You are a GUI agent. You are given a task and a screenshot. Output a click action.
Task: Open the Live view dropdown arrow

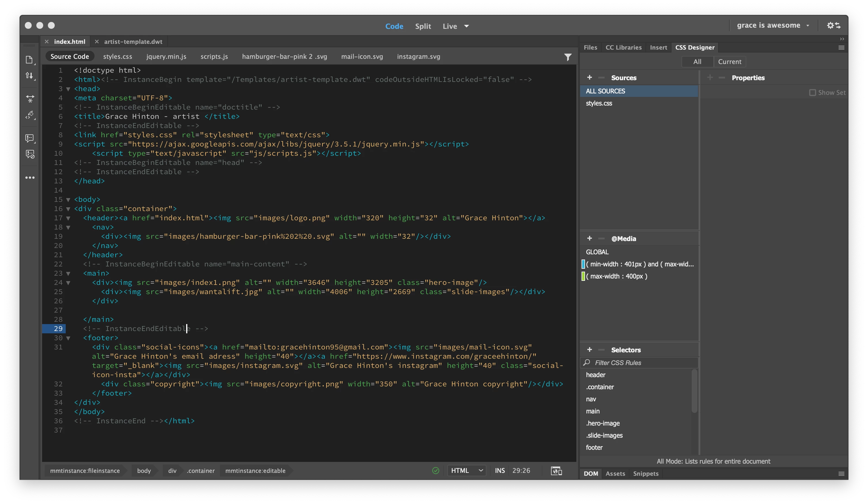point(466,26)
